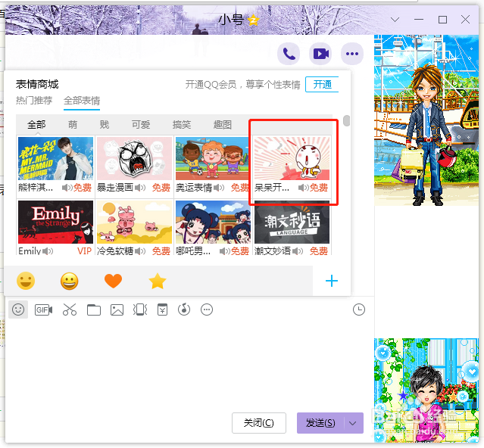Open the orange heart favorites set
The image size is (484, 448).
point(114,281)
